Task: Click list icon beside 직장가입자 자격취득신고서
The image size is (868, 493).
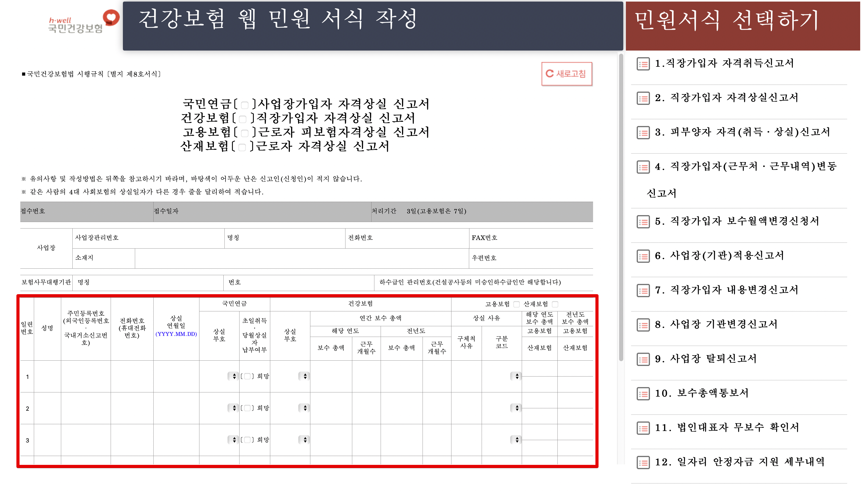Action: (643, 64)
